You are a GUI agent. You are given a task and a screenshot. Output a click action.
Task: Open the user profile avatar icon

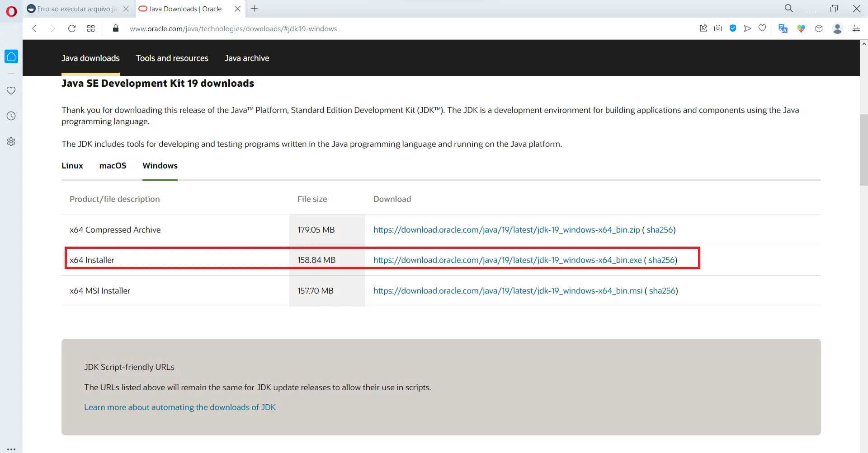click(x=838, y=28)
